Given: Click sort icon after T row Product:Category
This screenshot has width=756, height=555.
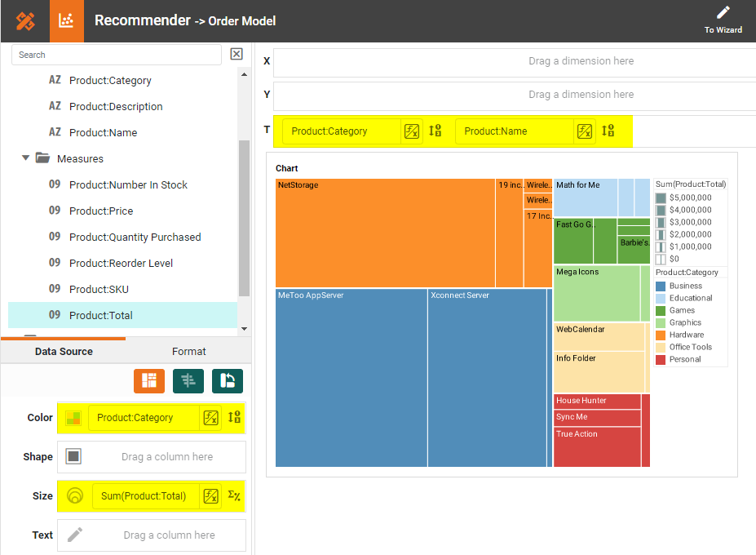Looking at the screenshot, I should click(x=435, y=131).
